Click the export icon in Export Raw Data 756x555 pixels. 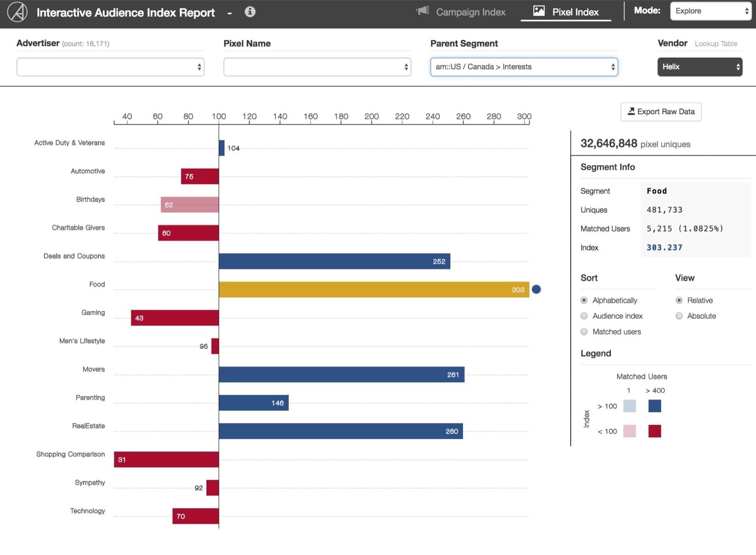pyautogui.click(x=631, y=111)
